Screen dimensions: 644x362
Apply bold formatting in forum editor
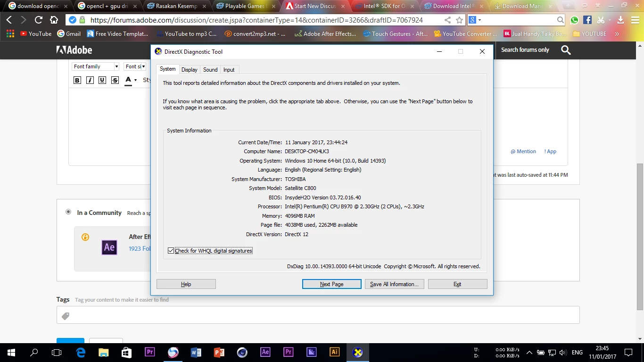(x=77, y=80)
